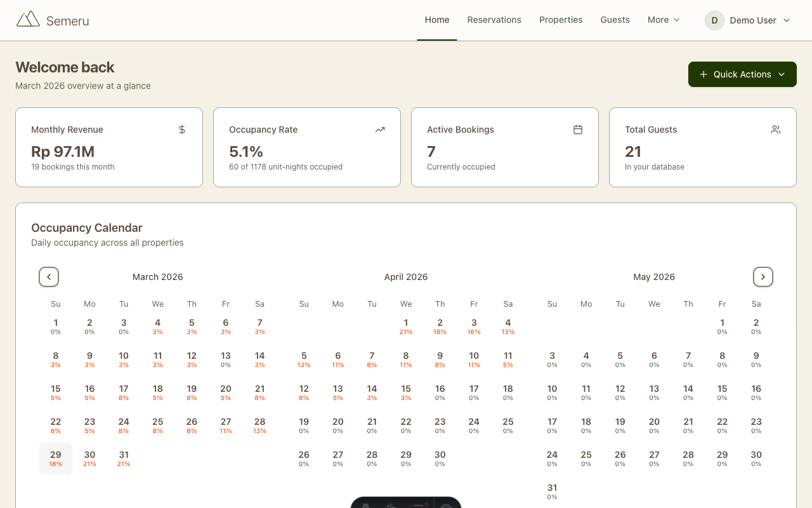Click May 13 in the calendar
This screenshot has width=812, height=508.
[654, 392]
